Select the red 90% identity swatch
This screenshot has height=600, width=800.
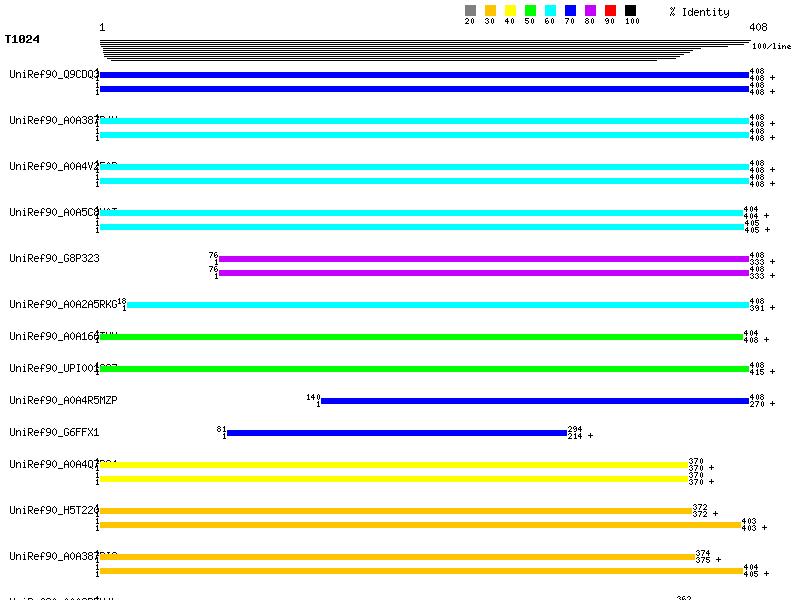(x=610, y=11)
